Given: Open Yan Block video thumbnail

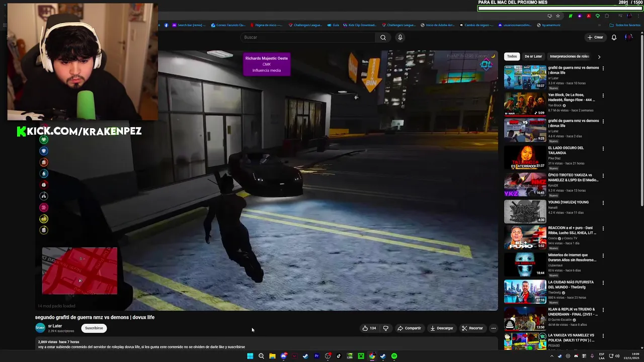Looking at the screenshot, I should coord(525,104).
